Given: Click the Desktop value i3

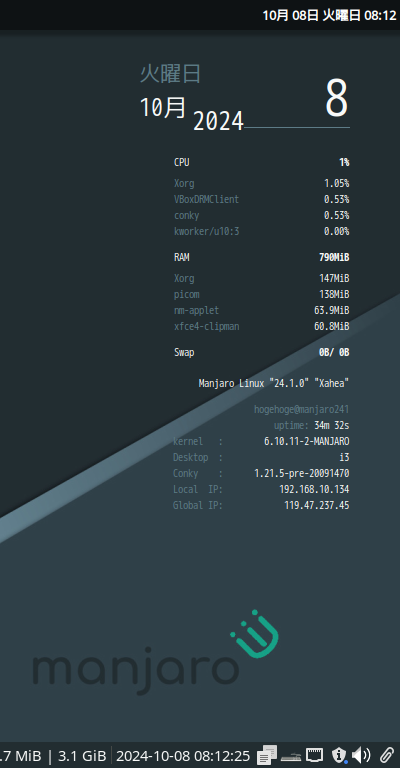Looking at the screenshot, I should pos(344,457).
